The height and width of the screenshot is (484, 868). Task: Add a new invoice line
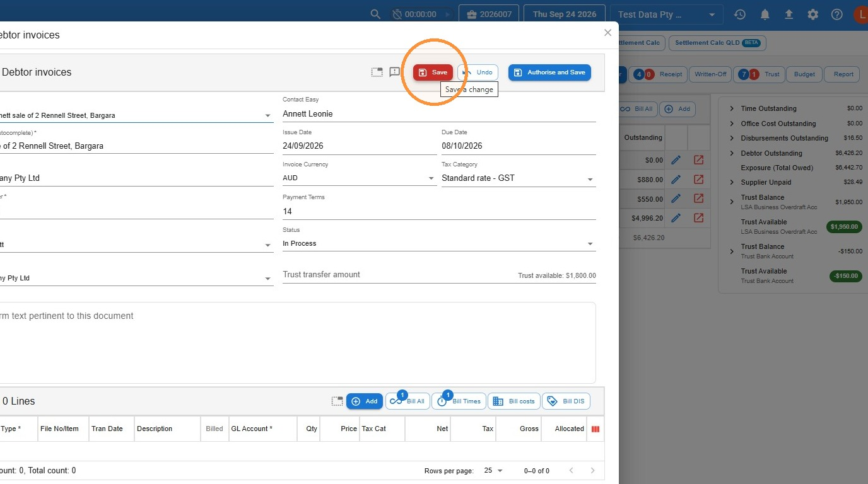point(365,401)
